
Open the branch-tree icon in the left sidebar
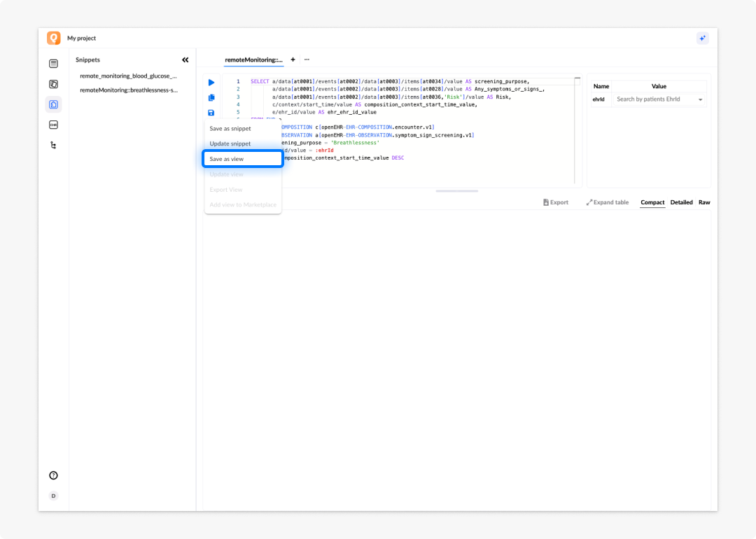[x=53, y=145]
